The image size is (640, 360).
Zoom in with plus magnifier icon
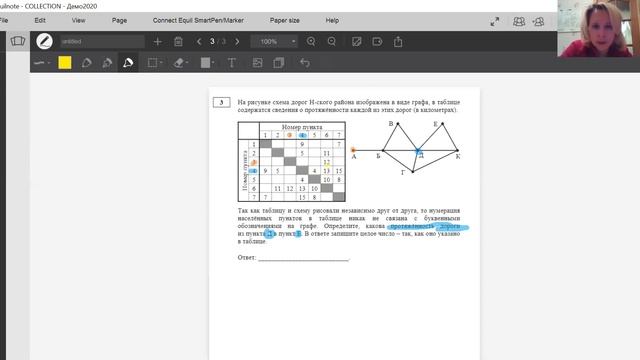311,42
